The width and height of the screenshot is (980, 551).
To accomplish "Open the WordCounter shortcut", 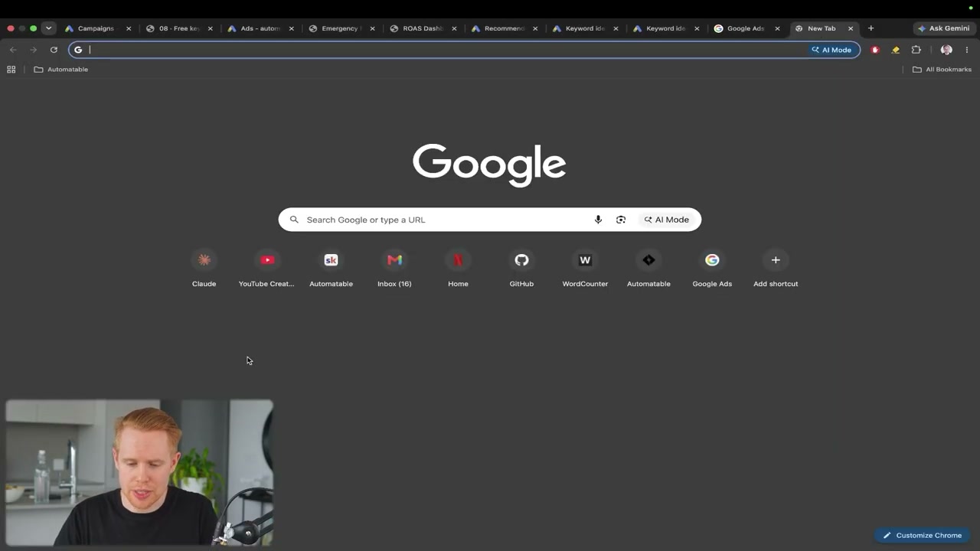I will [x=585, y=269].
